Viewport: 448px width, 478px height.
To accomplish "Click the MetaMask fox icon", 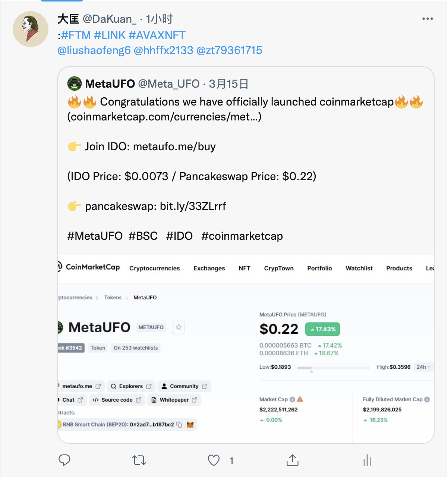I will (x=190, y=425).
